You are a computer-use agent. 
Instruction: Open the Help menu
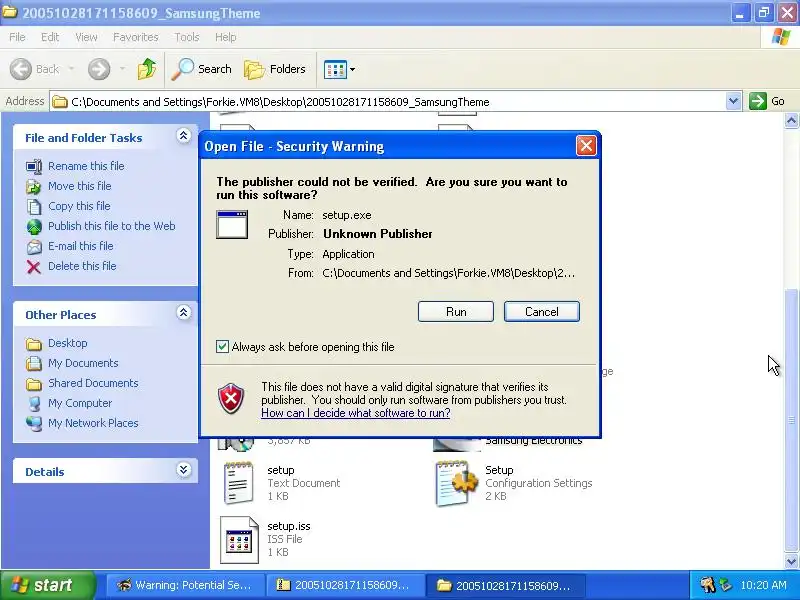click(225, 37)
